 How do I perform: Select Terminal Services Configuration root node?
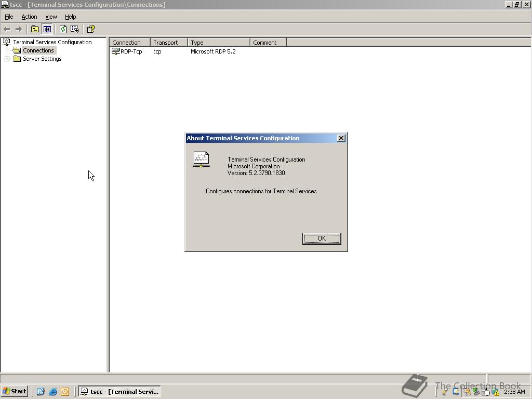tap(52, 42)
